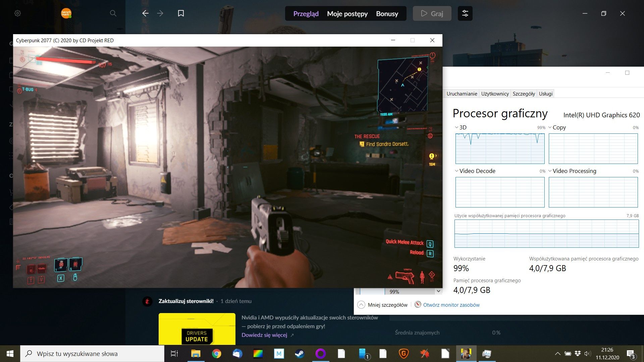Open volume control in tray
This screenshot has height=362, width=644.
point(588,353)
